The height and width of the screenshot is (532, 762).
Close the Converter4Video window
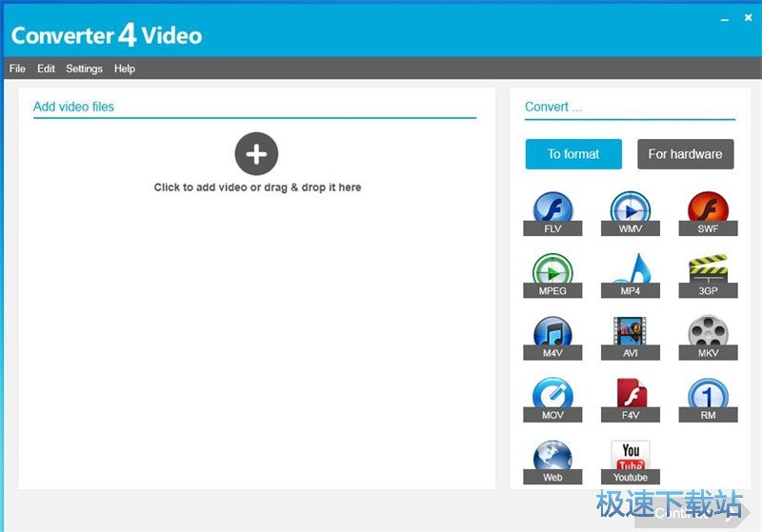click(749, 17)
